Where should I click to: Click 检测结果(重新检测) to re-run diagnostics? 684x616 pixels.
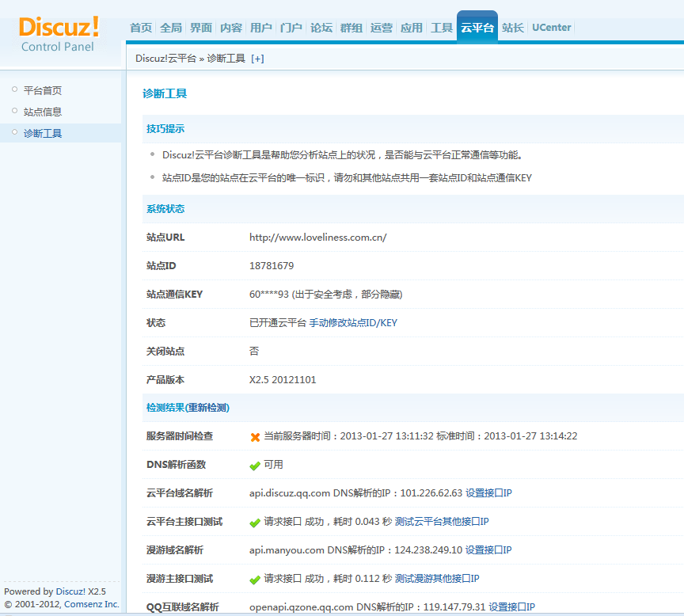[188, 408]
